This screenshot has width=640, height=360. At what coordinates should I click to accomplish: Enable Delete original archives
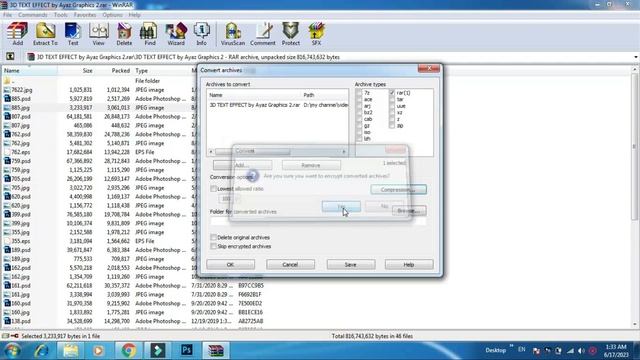click(x=213, y=237)
